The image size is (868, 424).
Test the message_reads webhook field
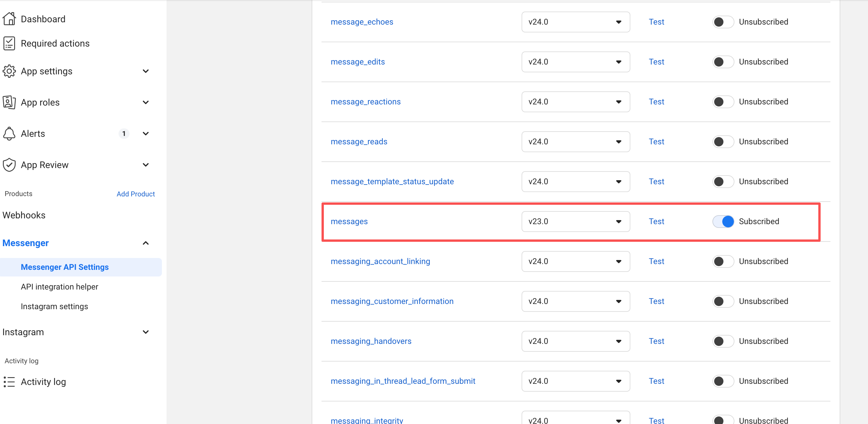coord(656,141)
